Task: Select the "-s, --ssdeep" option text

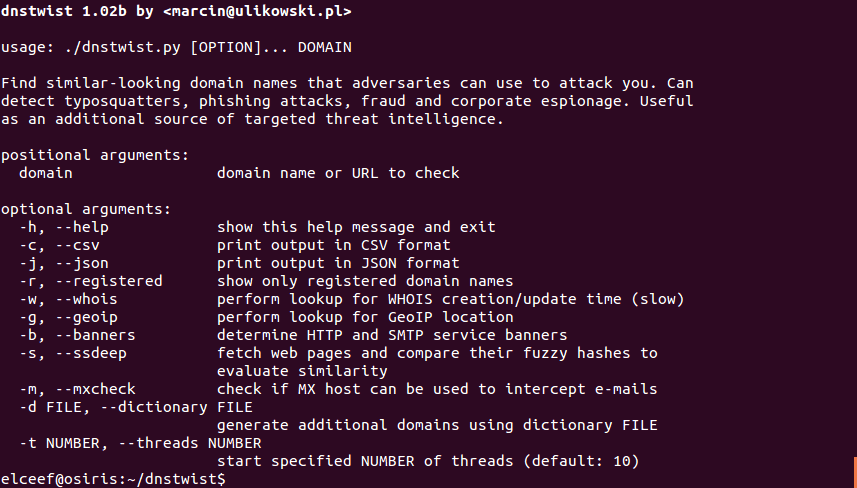Action: tap(73, 353)
